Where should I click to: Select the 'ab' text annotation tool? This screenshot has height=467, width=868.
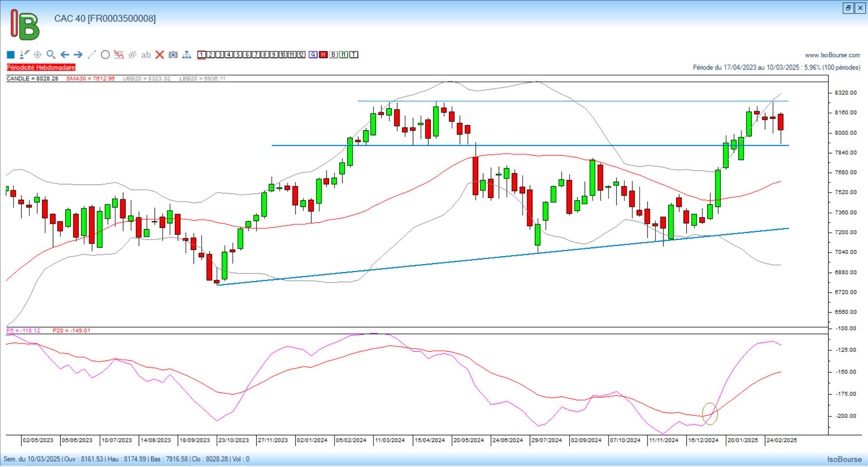click(x=146, y=55)
